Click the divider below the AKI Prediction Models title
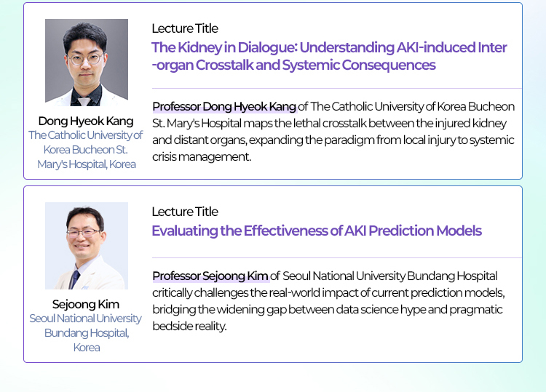 click(336, 257)
